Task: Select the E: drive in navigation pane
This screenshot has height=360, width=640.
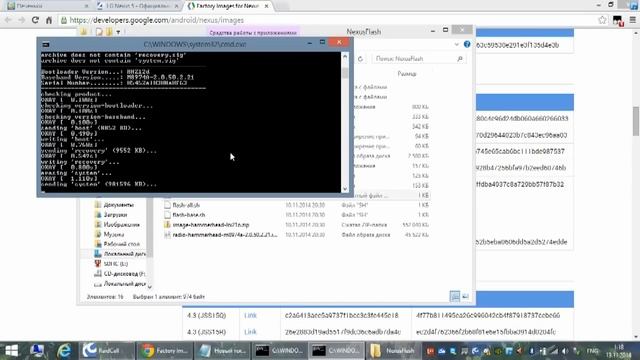Action: pyautogui.click(x=115, y=264)
